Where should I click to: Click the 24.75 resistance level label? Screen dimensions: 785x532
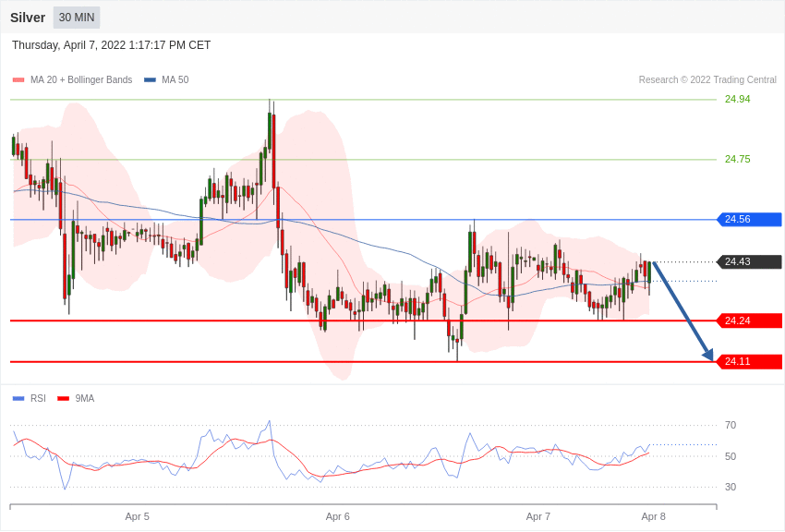pyautogui.click(x=738, y=159)
